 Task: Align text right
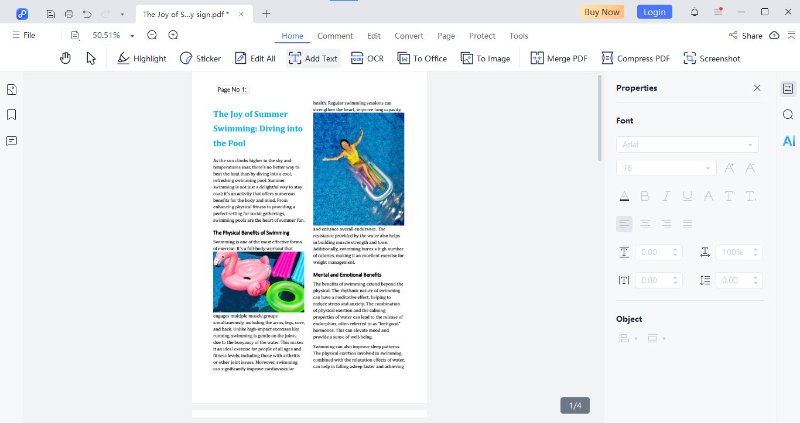(x=666, y=223)
